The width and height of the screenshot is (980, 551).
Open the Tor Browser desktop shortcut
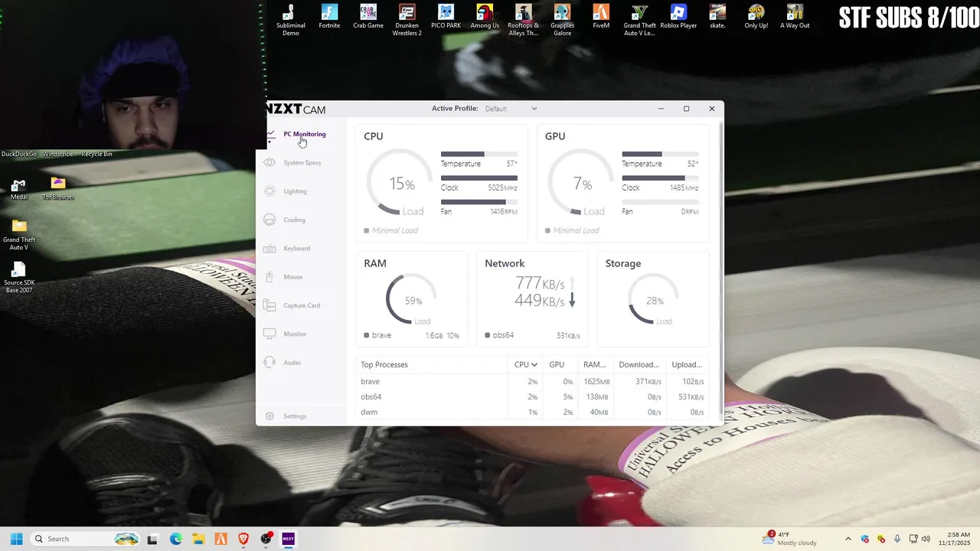(58, 189)
